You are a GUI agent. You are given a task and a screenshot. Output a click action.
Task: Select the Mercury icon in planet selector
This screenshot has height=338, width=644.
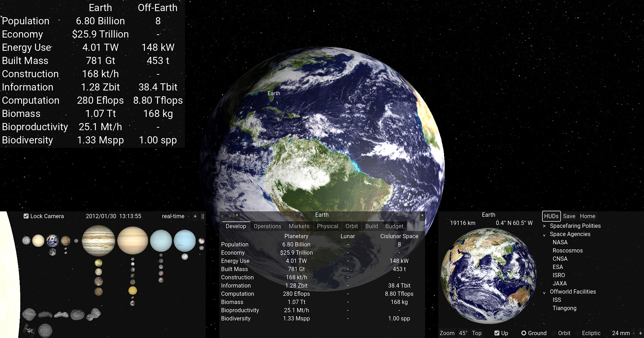[26, 240]
